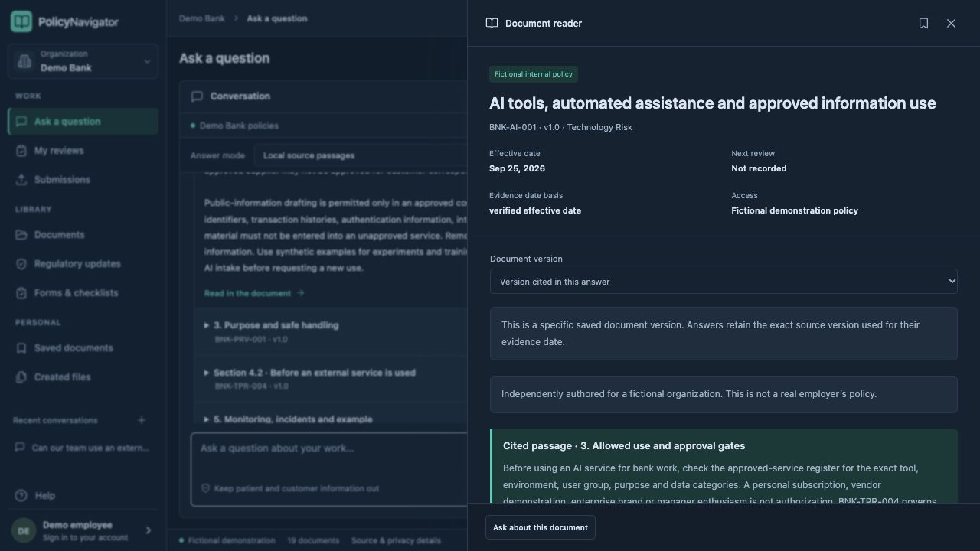
Task: Click the DE user avatar
Action: 24,531
